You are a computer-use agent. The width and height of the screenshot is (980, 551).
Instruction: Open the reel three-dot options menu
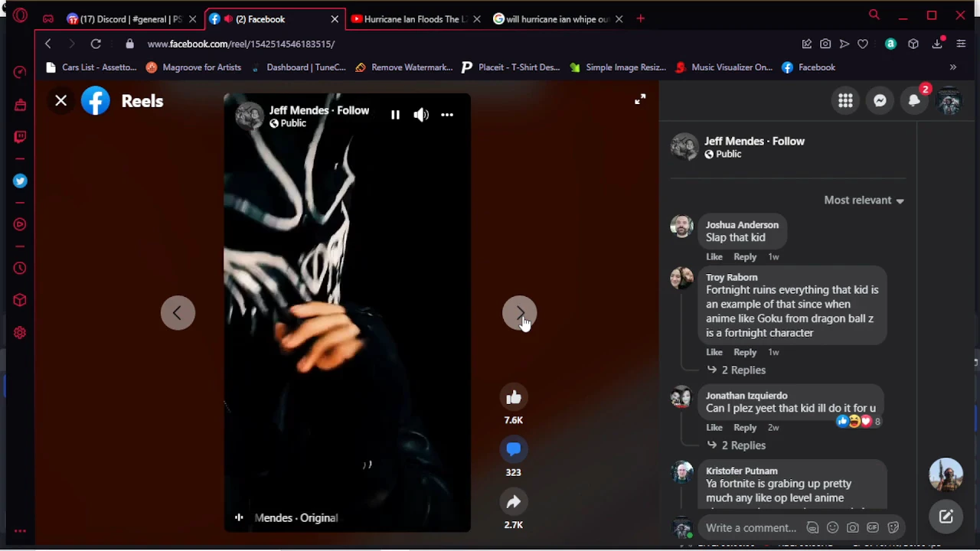pos(447,115)
